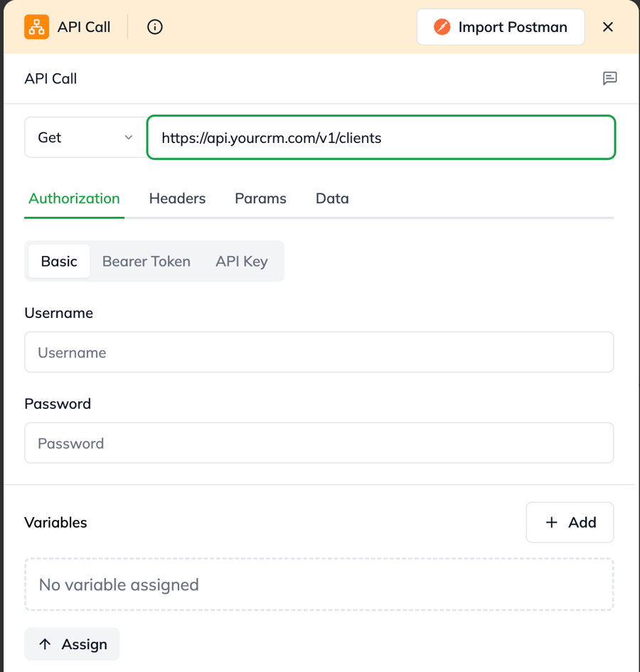The height and width of the screenshot is (672, 640).
Task: Click the plus icon for variables
Action: click(x=551, y=523)
